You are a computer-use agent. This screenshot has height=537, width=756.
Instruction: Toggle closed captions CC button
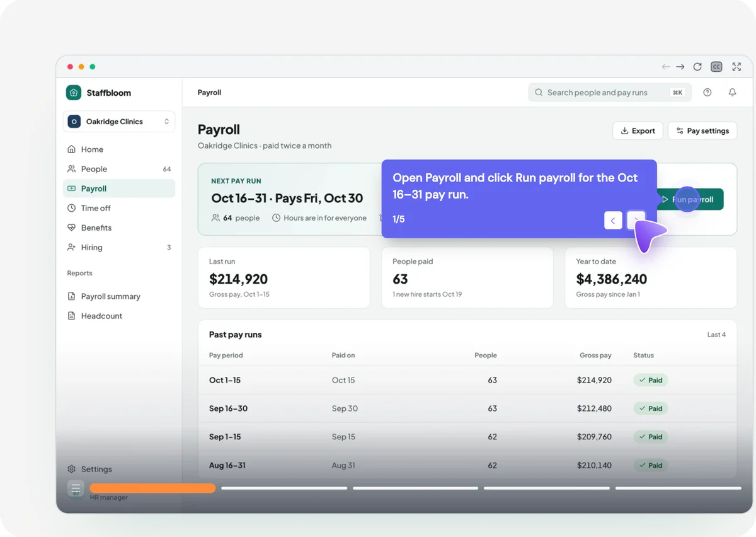716,67
